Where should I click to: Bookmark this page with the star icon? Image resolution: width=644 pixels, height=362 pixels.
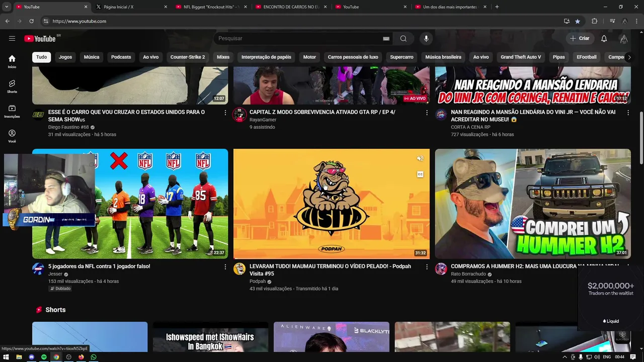[x=578, y=21]
